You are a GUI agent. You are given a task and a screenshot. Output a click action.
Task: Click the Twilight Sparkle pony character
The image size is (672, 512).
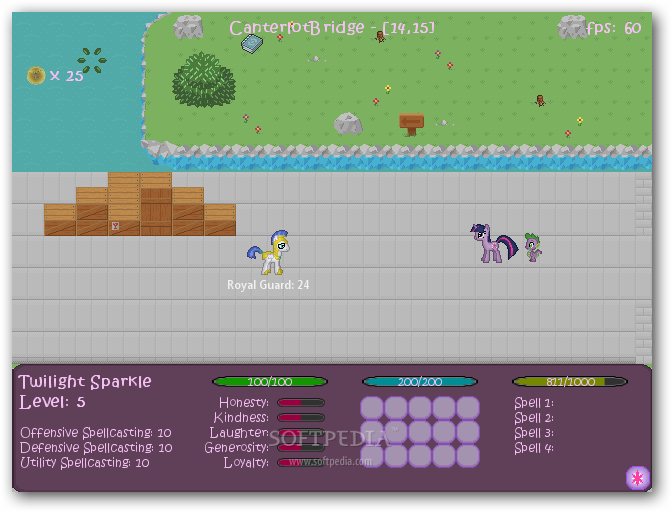(494, 243)
